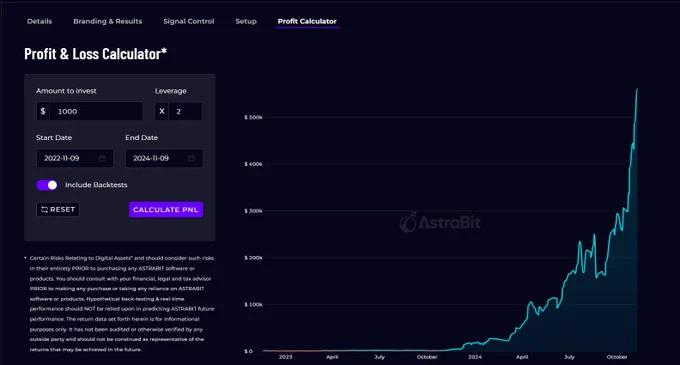Focus the Amount to invest field

96,111
